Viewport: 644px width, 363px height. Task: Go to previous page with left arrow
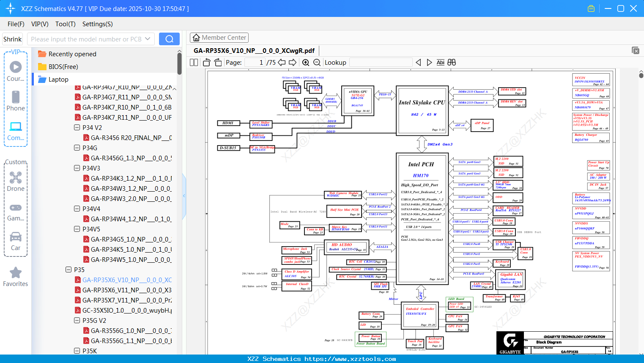(x=282, y=62)
